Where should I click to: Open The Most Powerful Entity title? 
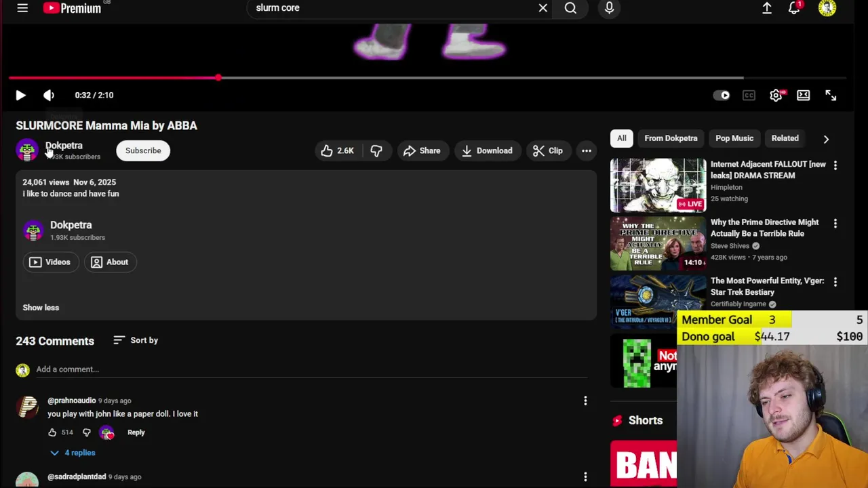(x=768, y=286)
